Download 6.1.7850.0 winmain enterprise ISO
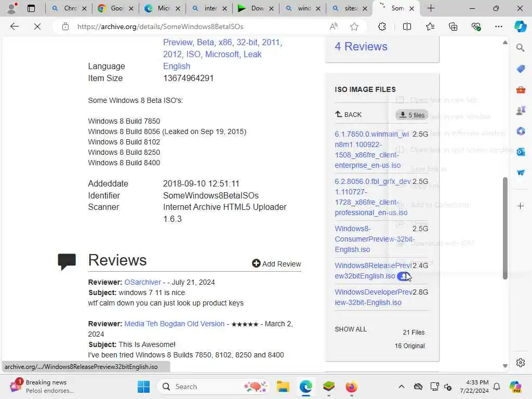The image size is (532, 399). point(371,150)
